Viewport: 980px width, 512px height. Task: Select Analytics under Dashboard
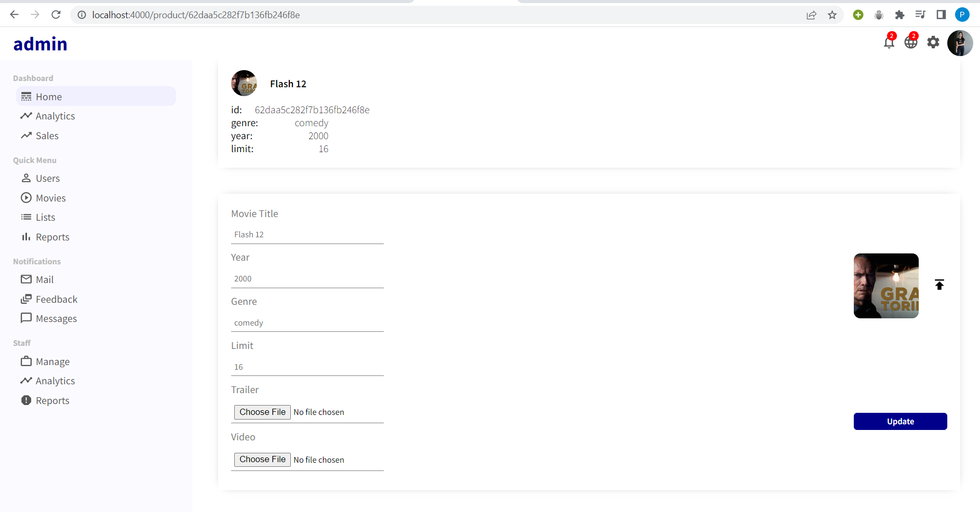point(55,116)
